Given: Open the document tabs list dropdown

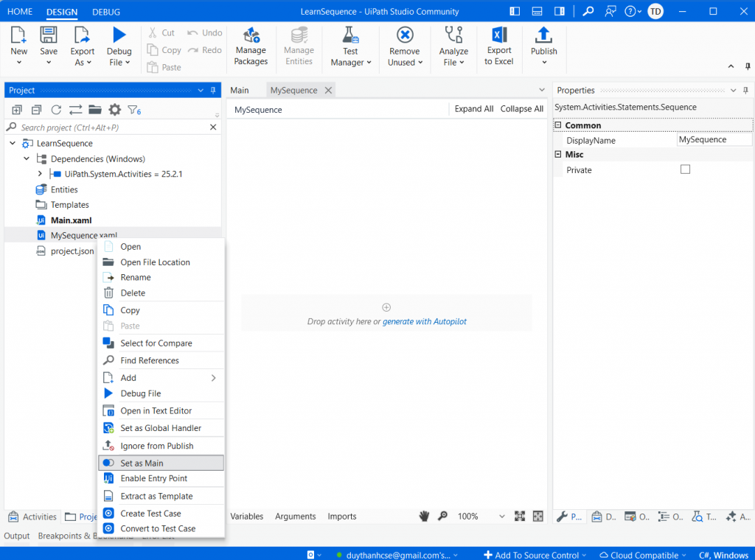Looking at the screenshot, I should (x=542, y=90).
